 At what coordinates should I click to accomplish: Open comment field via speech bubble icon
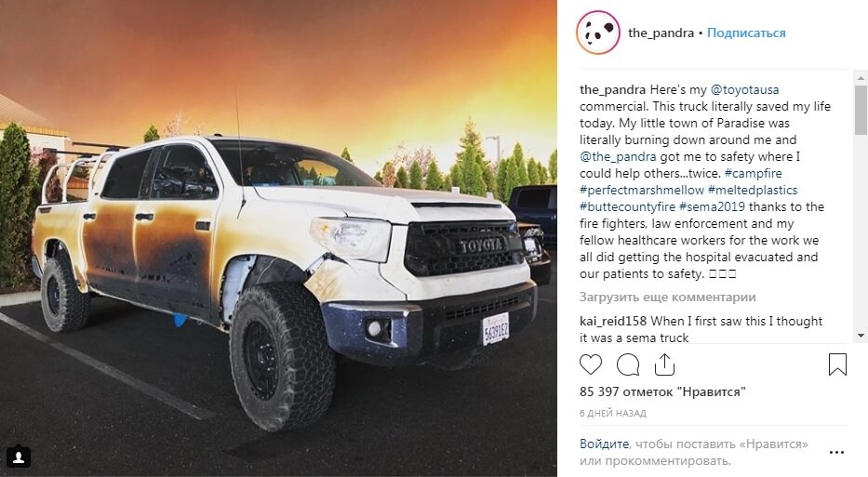click(628, 364)
